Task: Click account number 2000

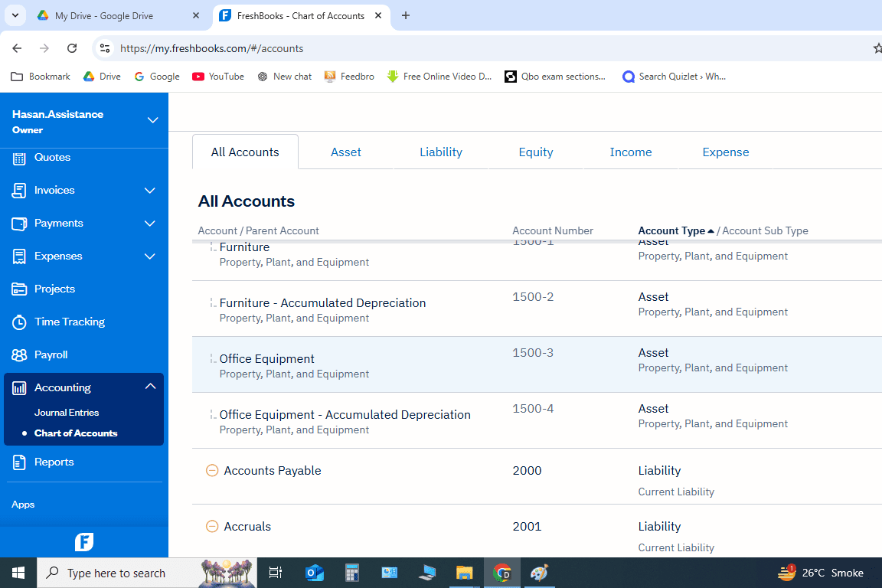Action: pos(527,470)
